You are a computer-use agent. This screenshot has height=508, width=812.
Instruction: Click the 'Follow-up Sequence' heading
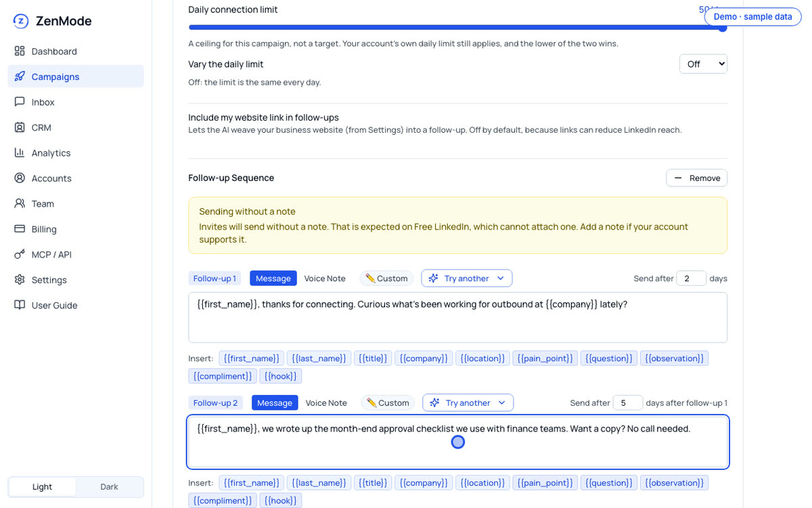click(x=231, y=178)
